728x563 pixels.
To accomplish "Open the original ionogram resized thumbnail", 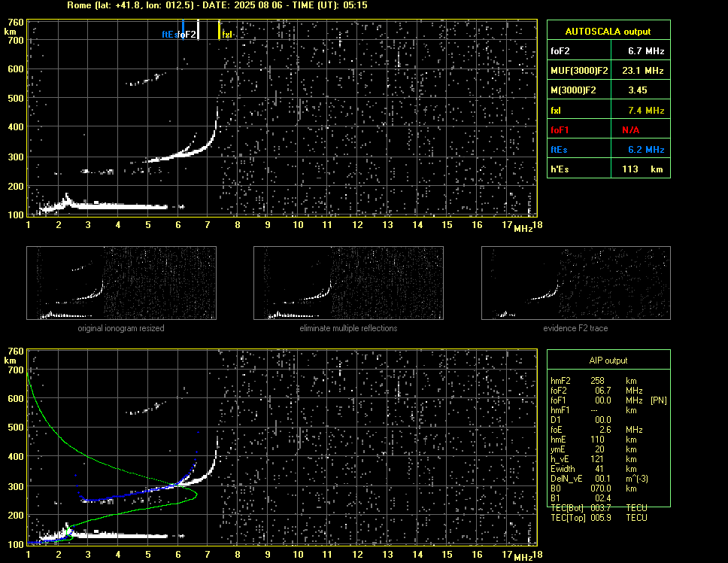I will coord(121,283).
